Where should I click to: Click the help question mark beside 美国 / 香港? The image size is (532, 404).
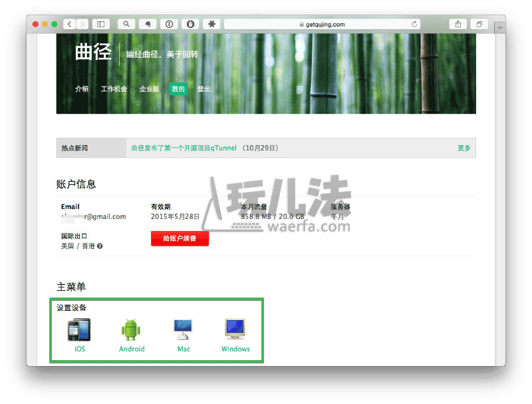(100, 246)
